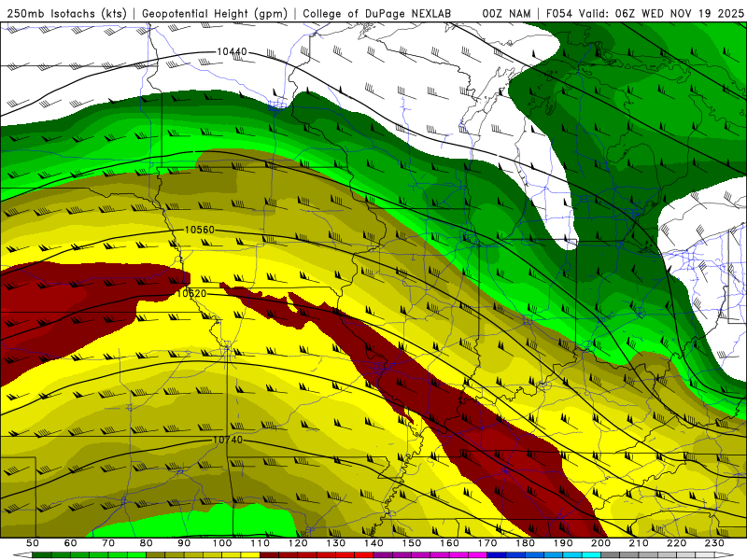Click the 60 value on the color scale
Screen dimensions: 747x560
[x=71, y=543]
